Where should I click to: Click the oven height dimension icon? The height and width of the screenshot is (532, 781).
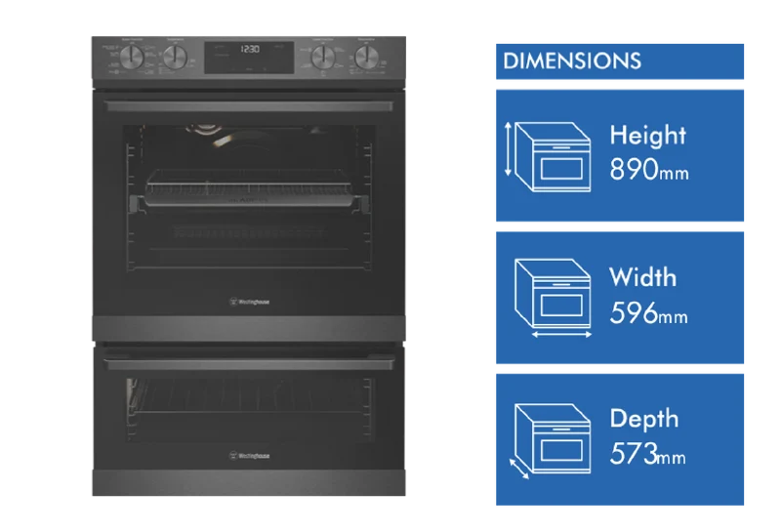[x=549, y=156]
